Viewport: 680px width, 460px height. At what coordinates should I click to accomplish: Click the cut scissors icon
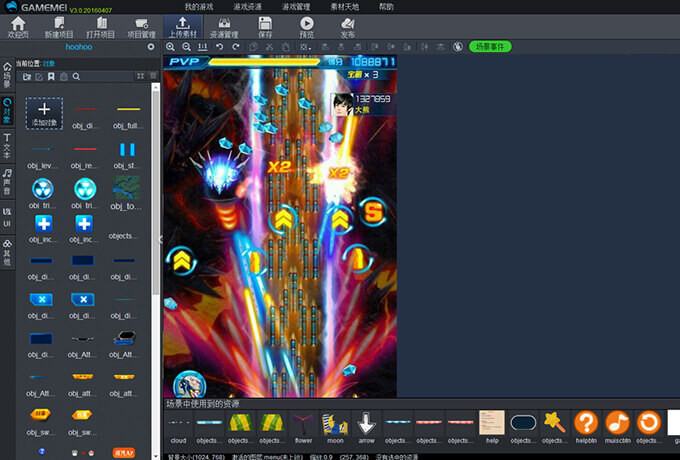(269, 47)
